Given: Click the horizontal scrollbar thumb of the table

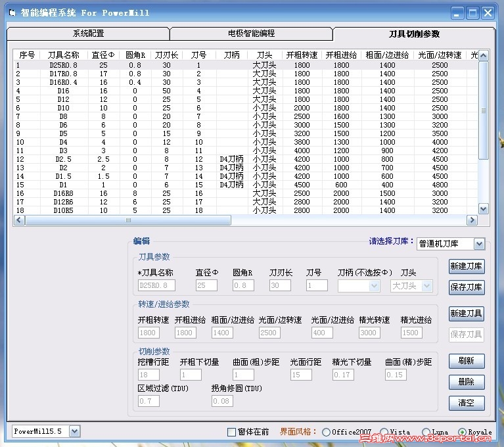Looking at the screenshot, I should click(128, 220).
